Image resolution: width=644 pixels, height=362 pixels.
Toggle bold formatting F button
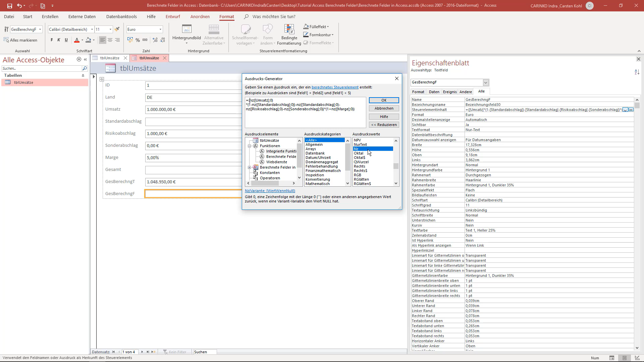coord(52,40)
